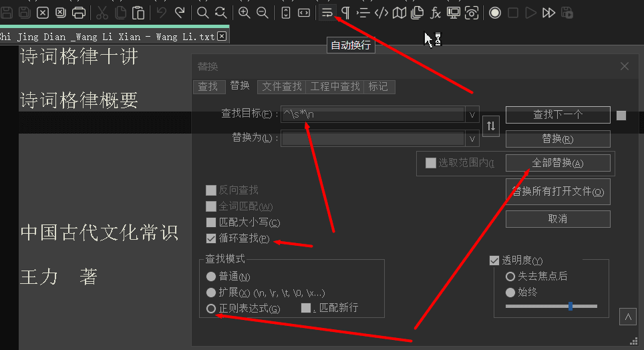The height and width of the screenshot is (350, 644).
Task: Click the 全部替换 button
Action: point(558,163)
